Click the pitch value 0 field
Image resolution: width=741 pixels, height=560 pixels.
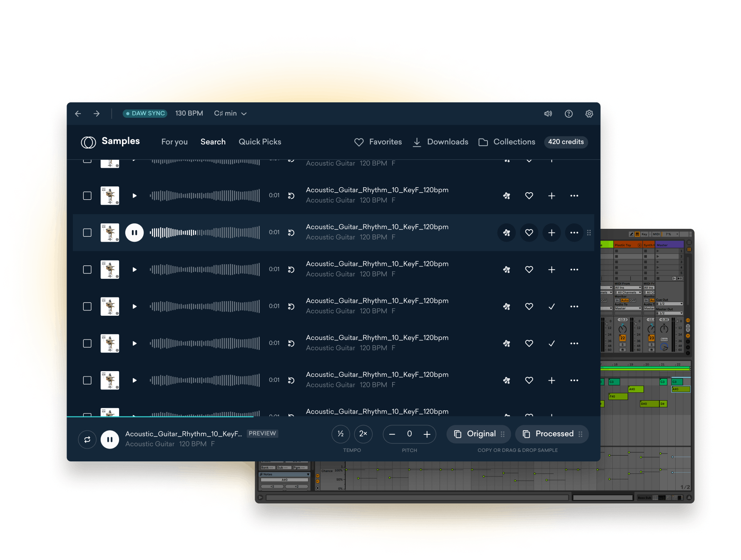pos(410,434)
